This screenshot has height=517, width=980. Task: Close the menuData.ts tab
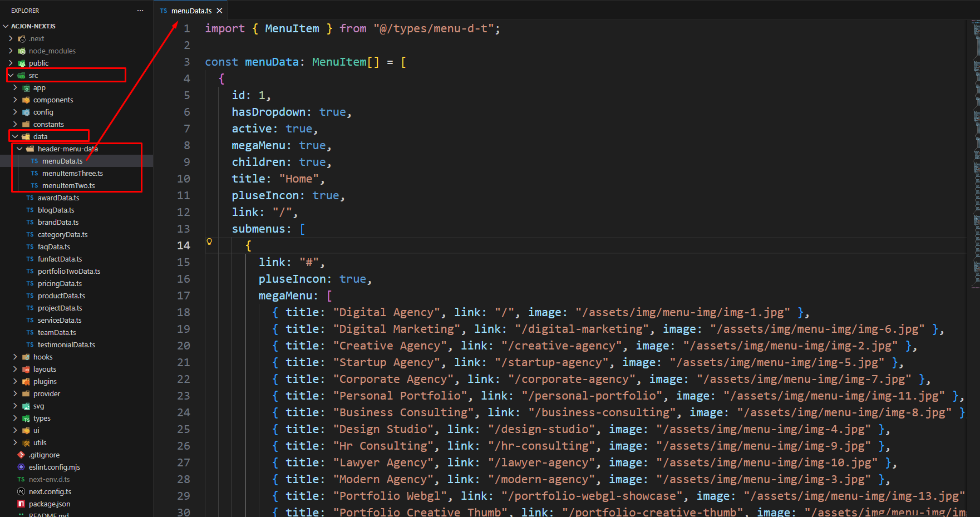tap(219, 11)
